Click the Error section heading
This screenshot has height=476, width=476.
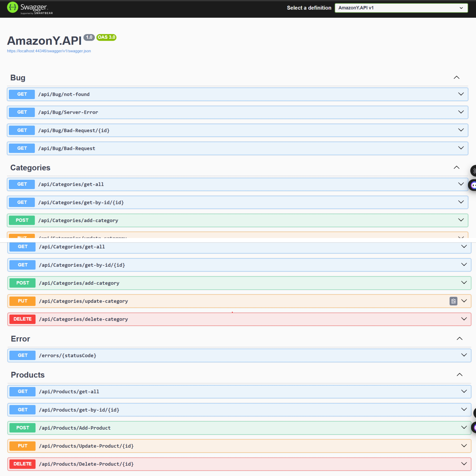click(x=20, y=339)
